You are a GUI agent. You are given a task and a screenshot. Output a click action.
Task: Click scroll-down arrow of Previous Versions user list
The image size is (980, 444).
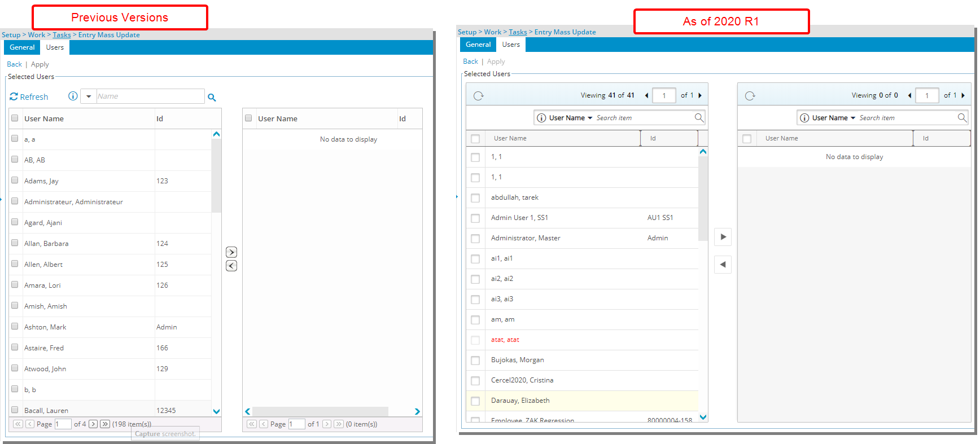216,411
